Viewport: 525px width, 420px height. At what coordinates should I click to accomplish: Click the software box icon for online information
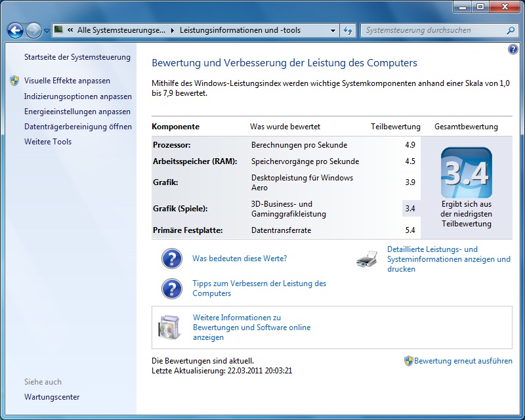169,327
